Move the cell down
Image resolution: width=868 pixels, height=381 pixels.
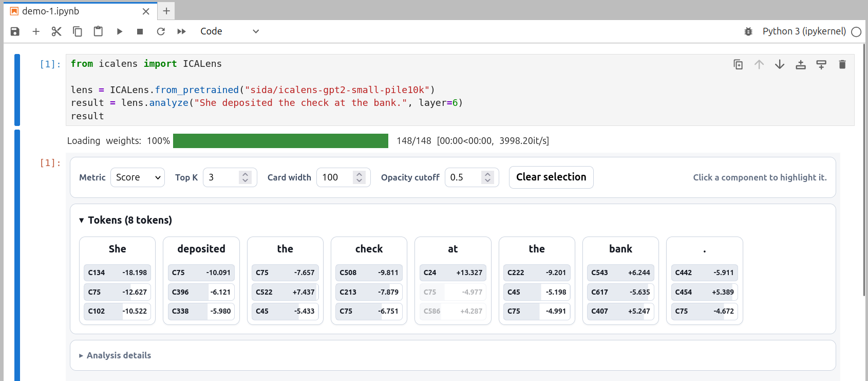coord(780,64)
